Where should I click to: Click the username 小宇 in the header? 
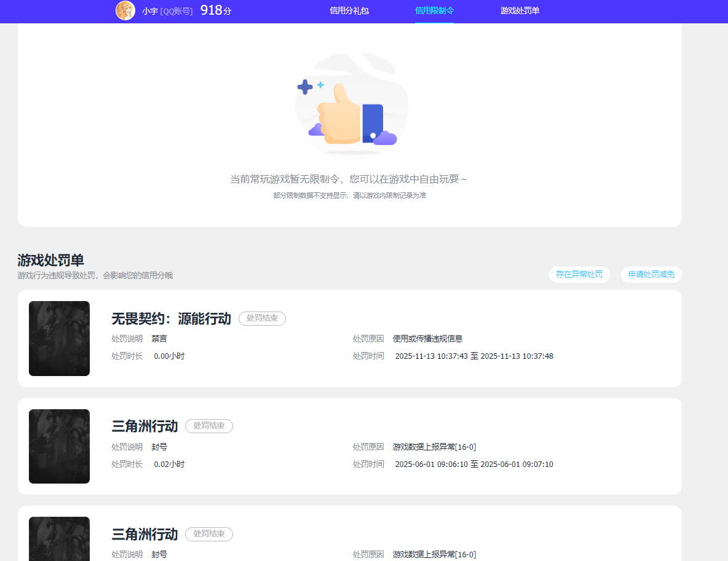click(150, 11)
